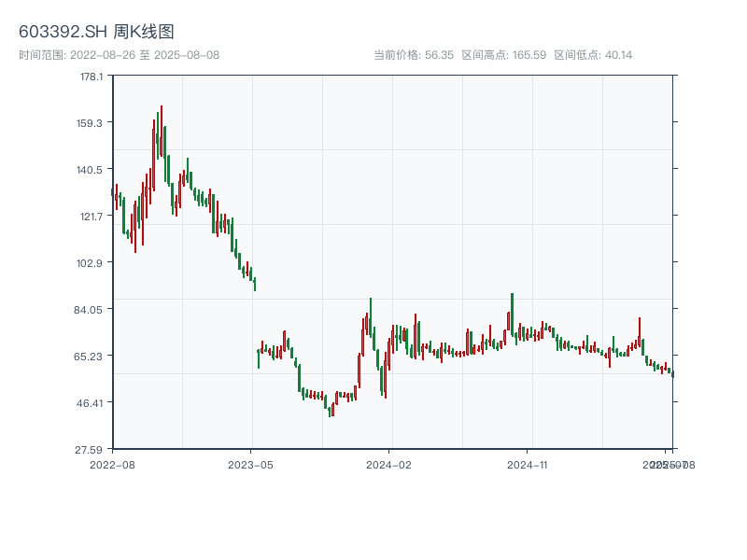The height and width of the screenshot is (560, 747).
Task: Select the 时间范围 date range text
Action: [x=119, y=55]
